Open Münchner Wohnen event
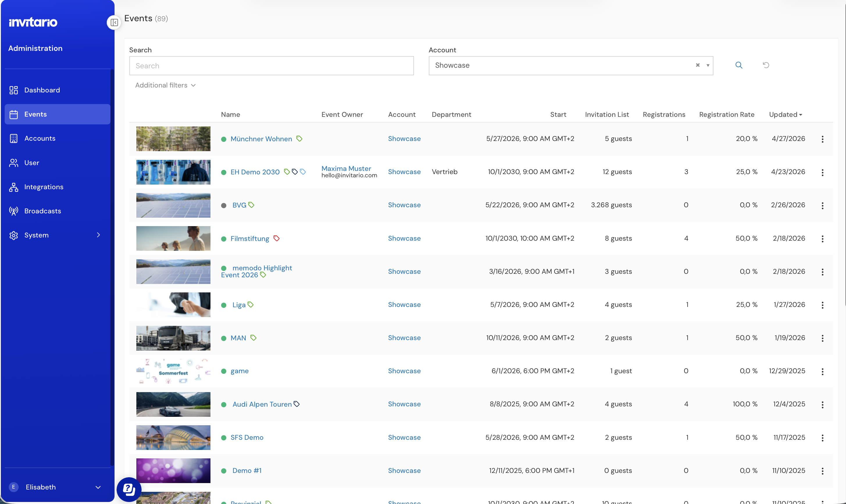 (261, 139)
